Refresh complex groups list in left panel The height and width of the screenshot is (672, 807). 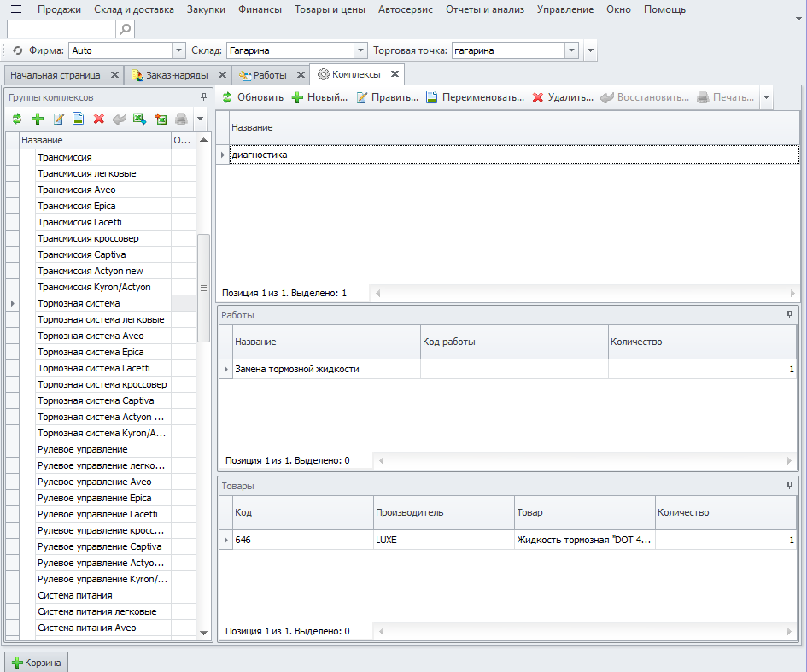coord(17,119)
